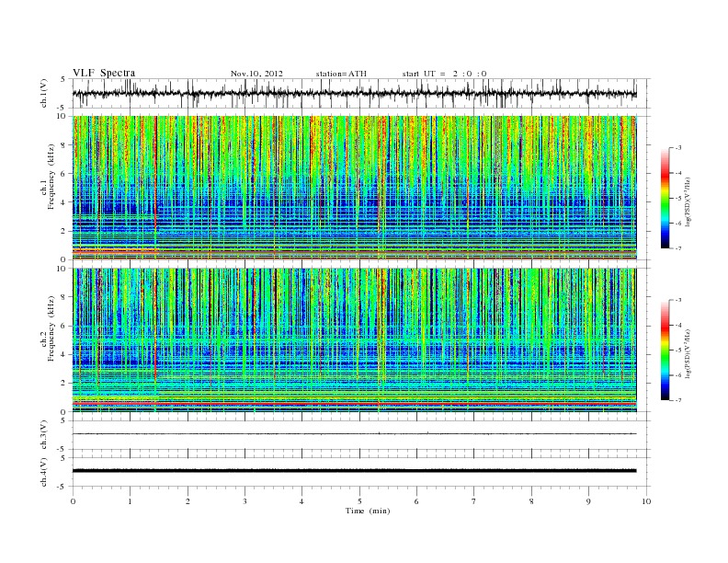Click the "3" tick on the time axis

point(245,501)
